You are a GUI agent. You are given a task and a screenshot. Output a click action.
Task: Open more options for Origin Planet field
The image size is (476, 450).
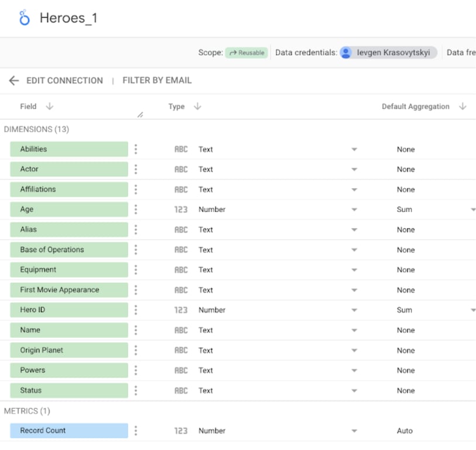(x=136, y=350)
